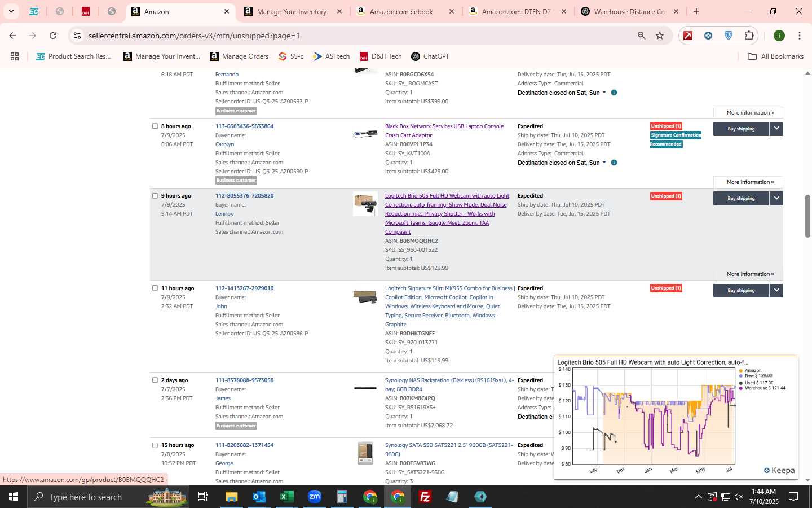
Task: Select the checkbox for James's order
Action: (155, 380)
